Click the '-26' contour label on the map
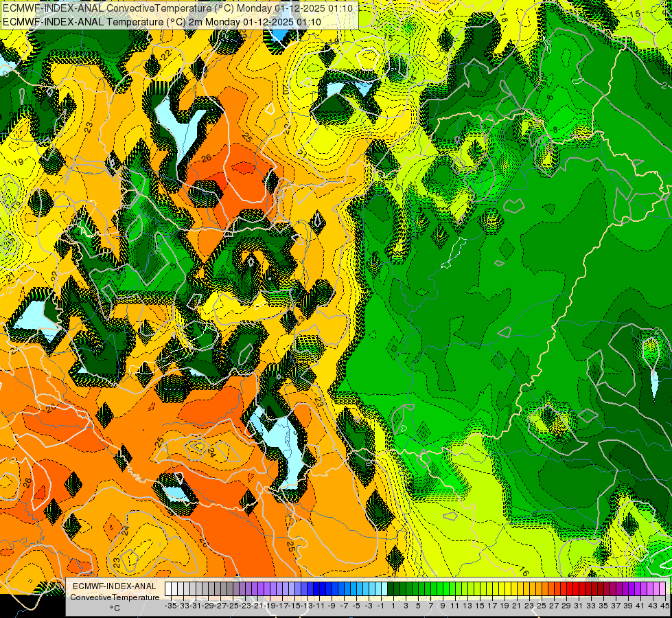The image size is (672, 618). (205, 158)
